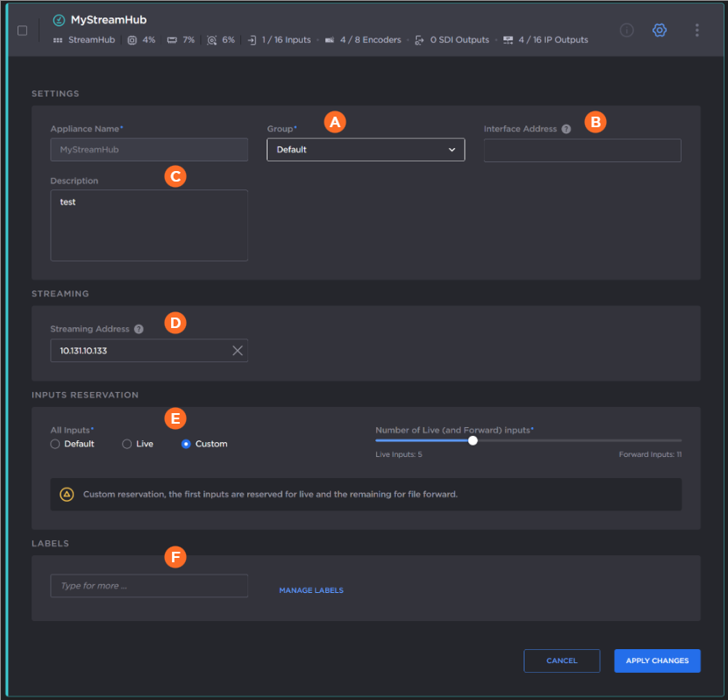The width and height of the screenshot is (728, 700).
Task: Click the Encoders icon in status bar
Action: [329, 40]
